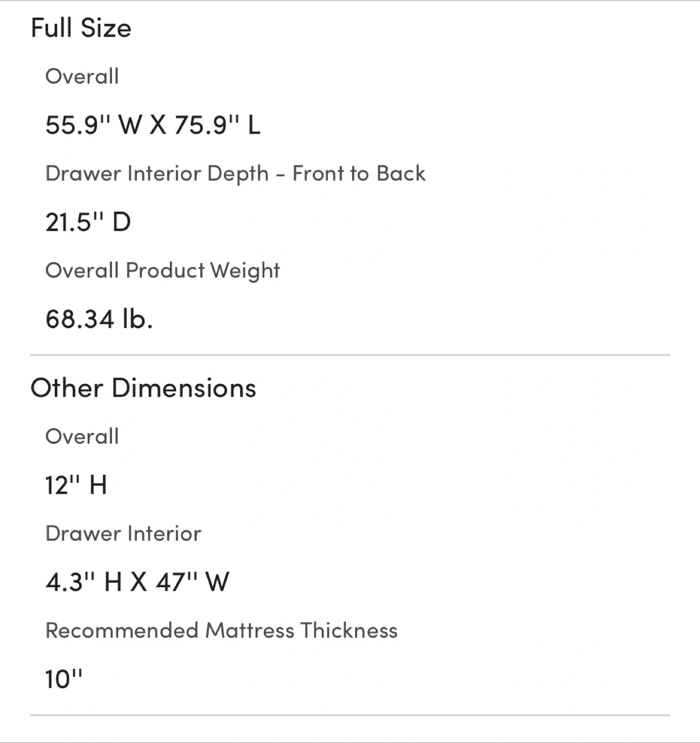This screenshot has height=743, width=700.
Task: Click the Drawer Interior label
Action: tap(123, 534)
